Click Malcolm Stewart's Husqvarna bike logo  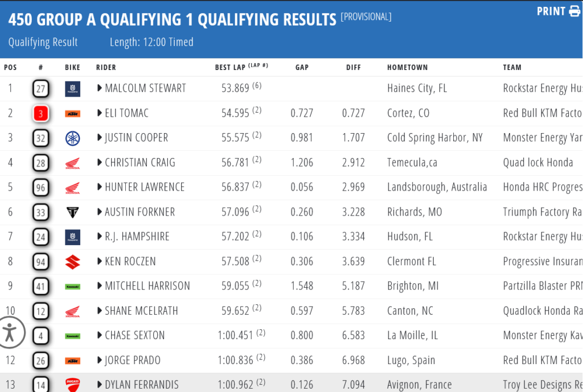coord(72,89)
